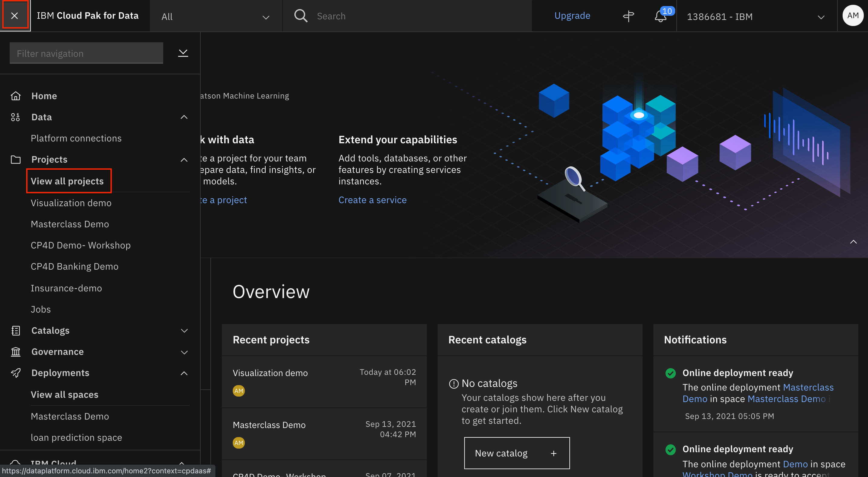Click New catalog button in Recent catalogs
Screen dimensions: 868x477
516,452
